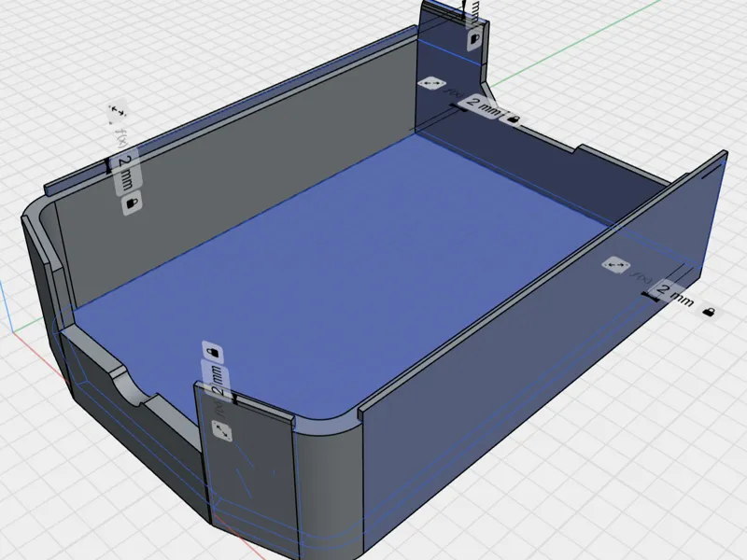Toggle the lock icon below the left wall's 2 mm label
The width and height of the screenshot is (747, 560).
(132, 204)
